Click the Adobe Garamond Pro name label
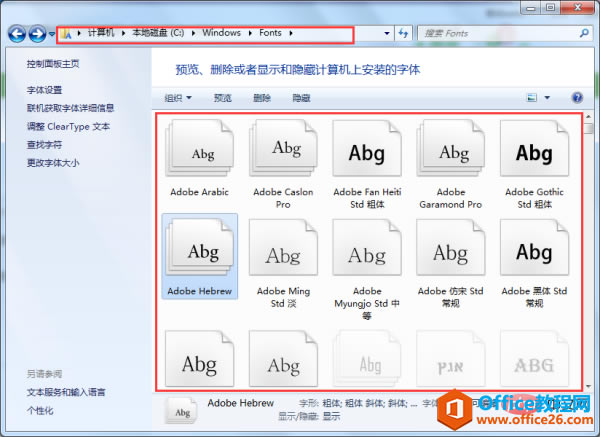The height and width of the screenshot is (437, 600). pos(451,198)
